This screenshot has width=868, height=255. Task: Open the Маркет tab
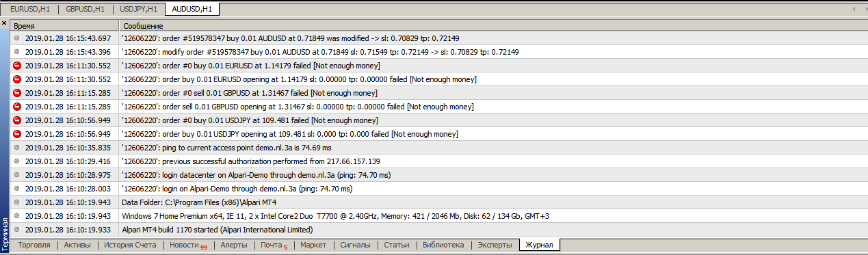pos(313,245)
